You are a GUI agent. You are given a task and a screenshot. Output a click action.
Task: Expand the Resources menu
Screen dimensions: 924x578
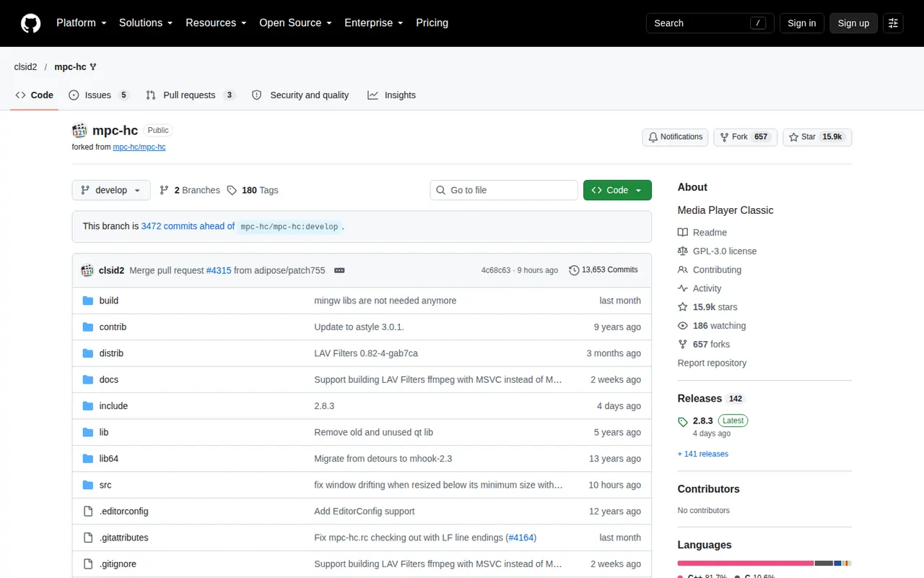click(217, 23)
